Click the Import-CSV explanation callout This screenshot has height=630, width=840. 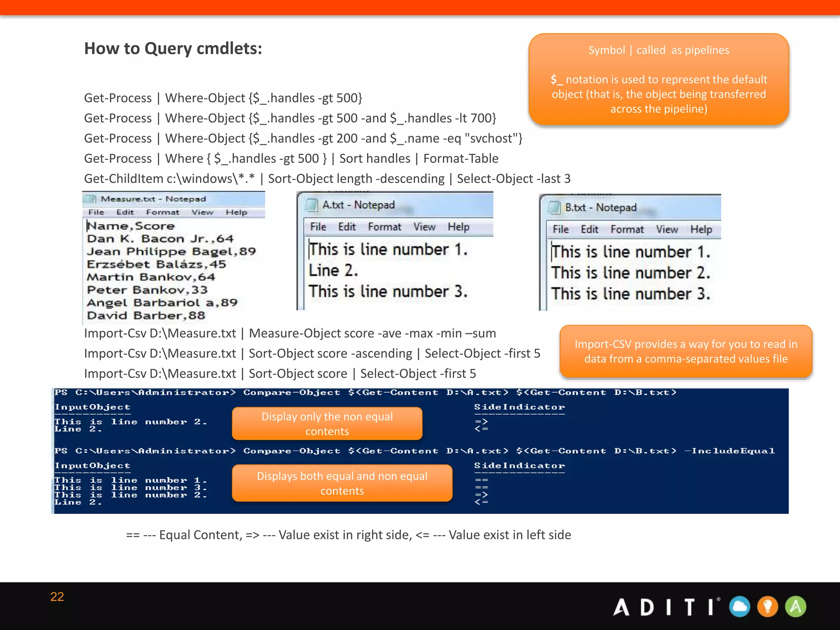point(686,352)
